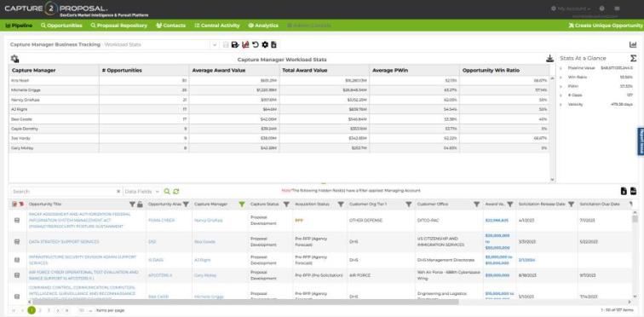Click the help icon in top header
Screen dimensions: 644x317
601,9
